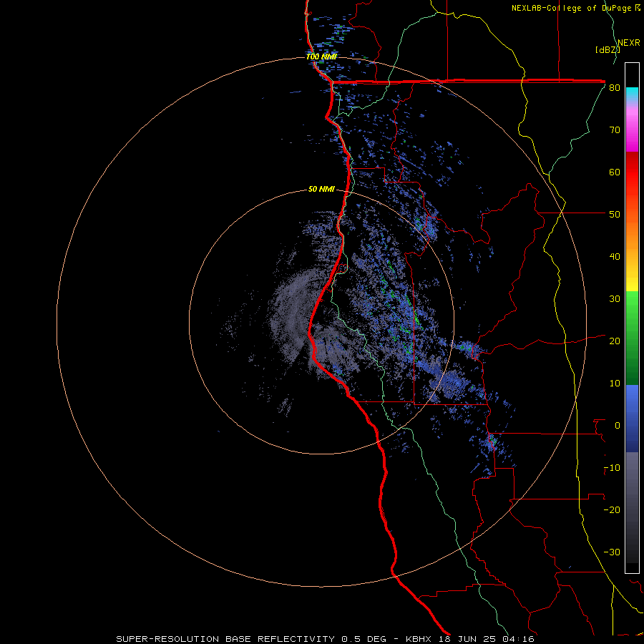The height and width of the screenshot is (644, 644).
Task: Click the 20 value on the dBZ scale
Action: 615,341
